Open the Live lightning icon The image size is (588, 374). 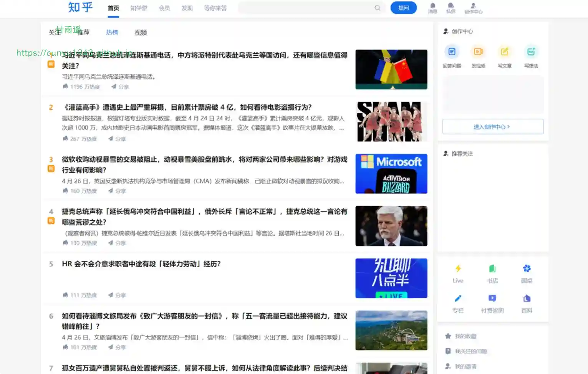coord(458,269)
